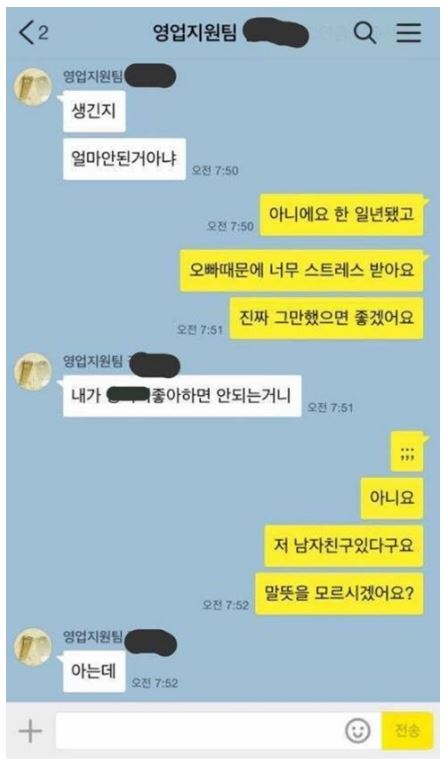The width and height of the screenshot is (447, 761).
Task: Open the hamburger menu in the header
Action: click(408, 33)
